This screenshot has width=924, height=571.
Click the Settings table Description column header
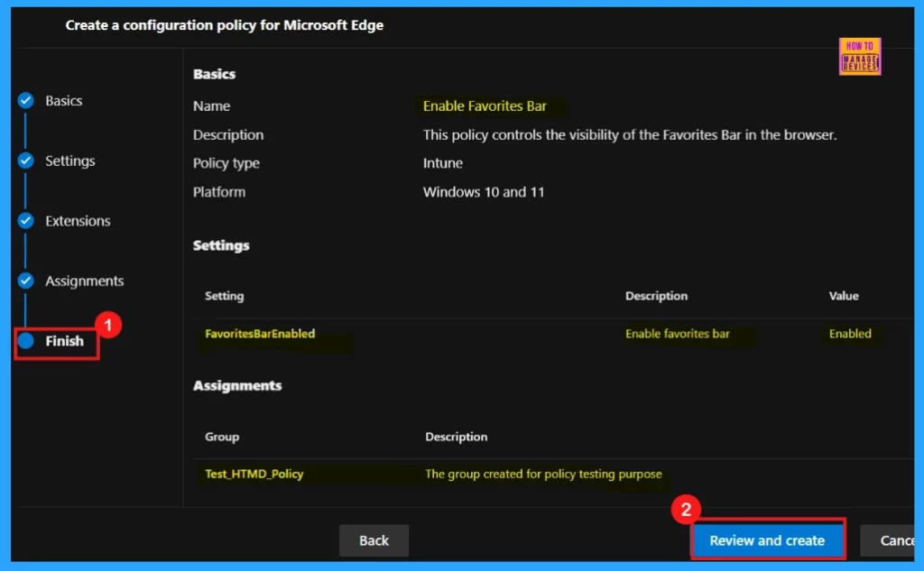click(x=656, y=297)
